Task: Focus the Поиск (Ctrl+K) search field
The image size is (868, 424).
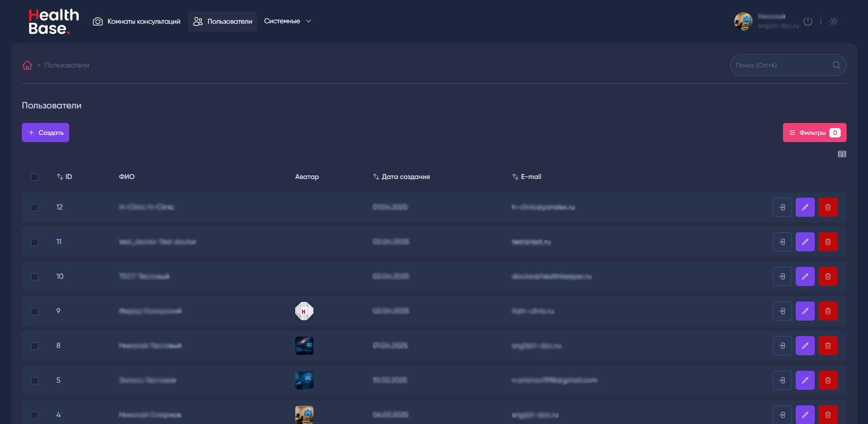Action: (788, 65)
